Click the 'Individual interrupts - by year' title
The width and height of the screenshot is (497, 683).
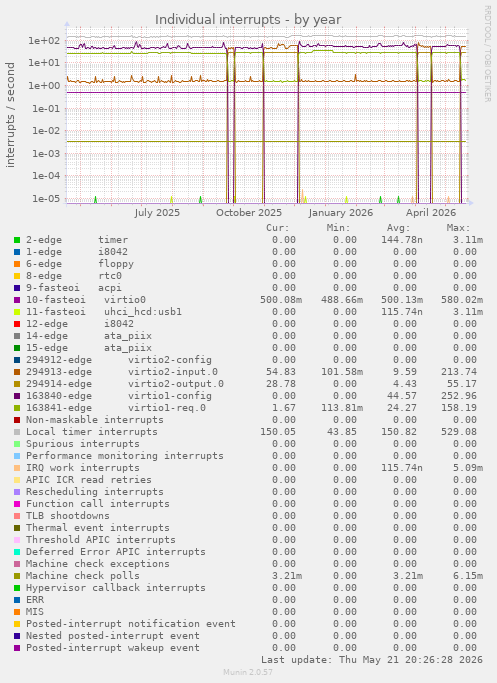tap(248, 20)
